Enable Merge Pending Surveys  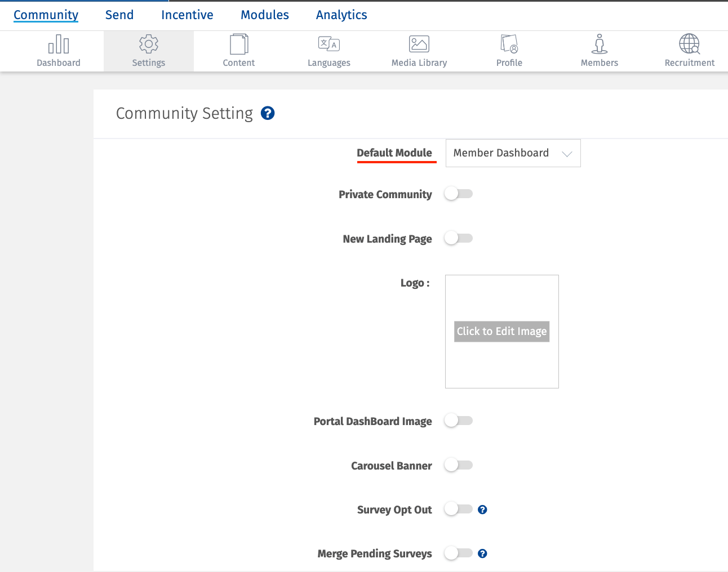tap(458, 553)
